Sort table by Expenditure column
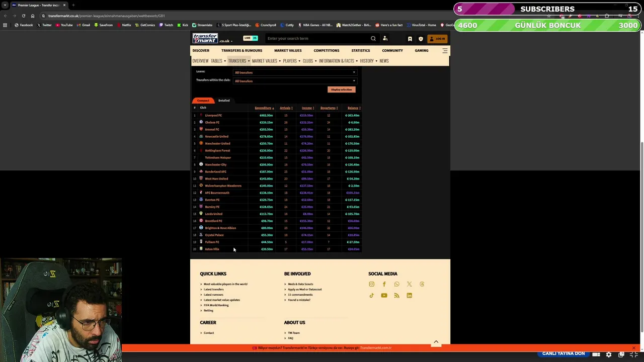 (x=264, y=108)
